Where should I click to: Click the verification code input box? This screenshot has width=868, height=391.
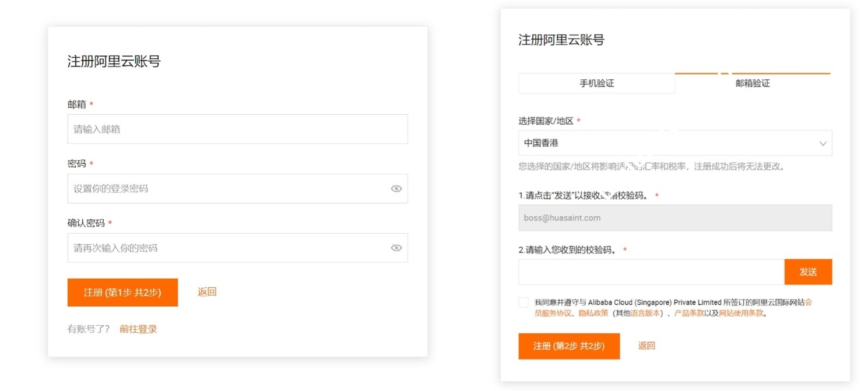pyautogui.click(x=651, y=272)
